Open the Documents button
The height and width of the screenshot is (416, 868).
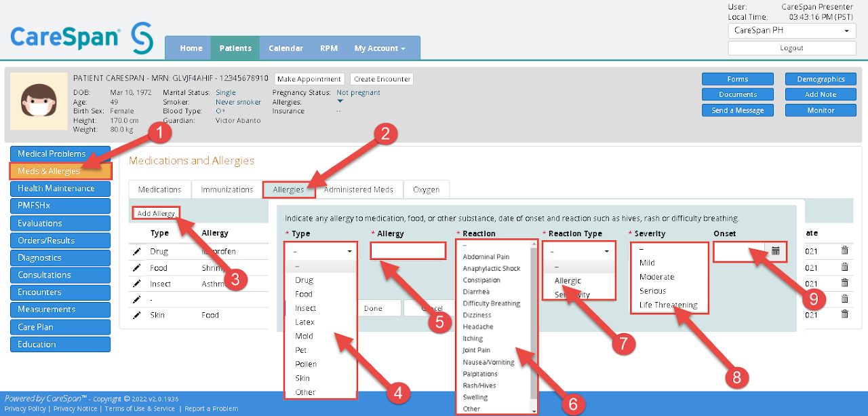point(738,94)
